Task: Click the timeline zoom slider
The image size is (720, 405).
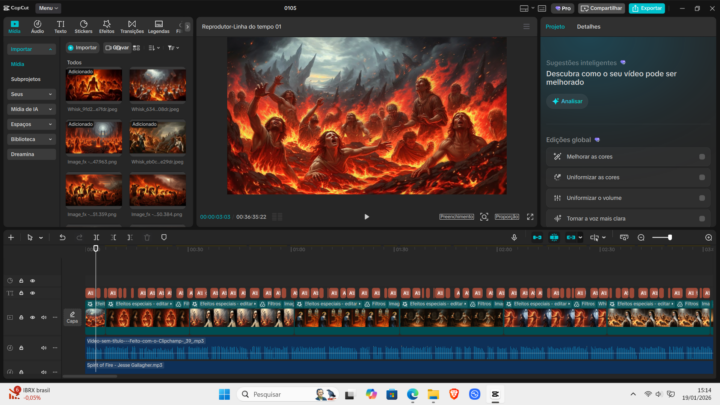Action: tap(662, 237)
